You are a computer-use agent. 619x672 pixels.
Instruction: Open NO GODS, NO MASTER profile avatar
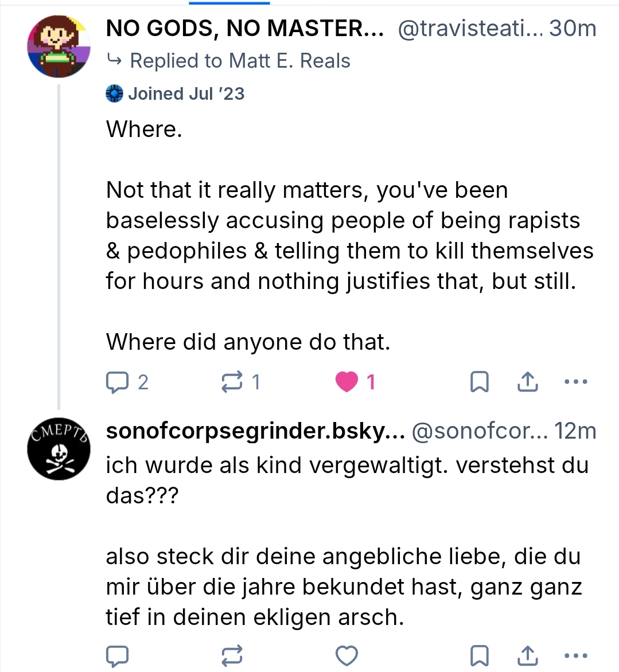pos(59,46)
